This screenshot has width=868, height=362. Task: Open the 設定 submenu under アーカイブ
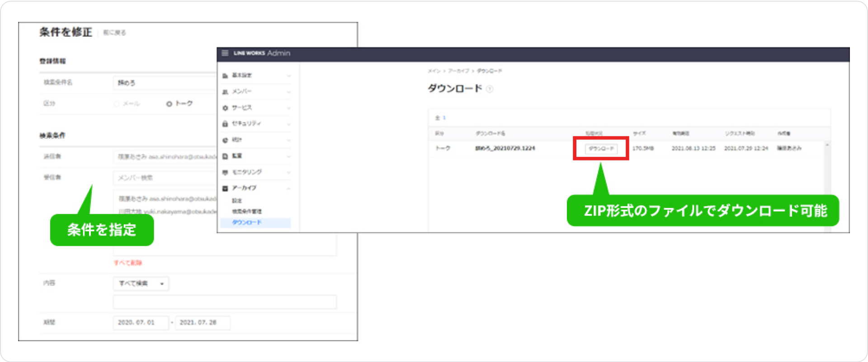(x=237, y=201)
